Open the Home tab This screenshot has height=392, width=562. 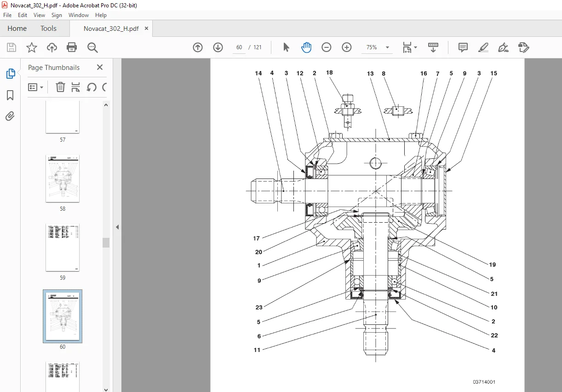point(17,29)
